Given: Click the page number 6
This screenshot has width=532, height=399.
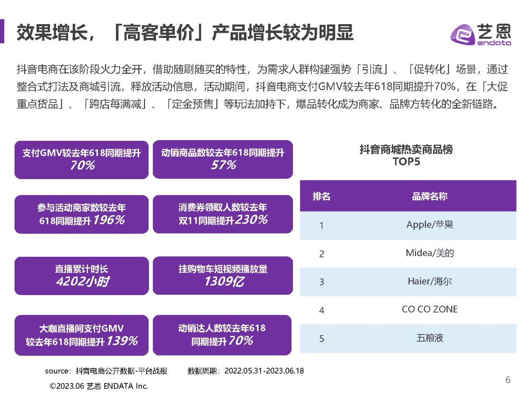Looking at the screenshot, I should (507, 379).
